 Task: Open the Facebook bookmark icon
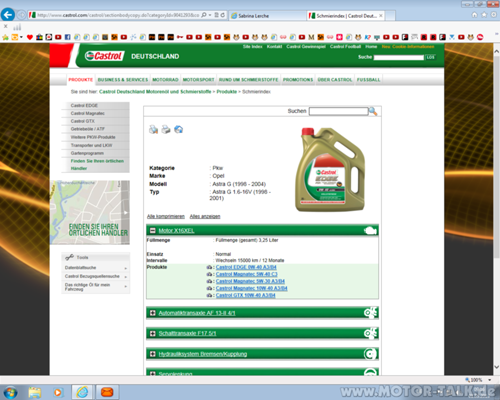click(x=67, y=37)
